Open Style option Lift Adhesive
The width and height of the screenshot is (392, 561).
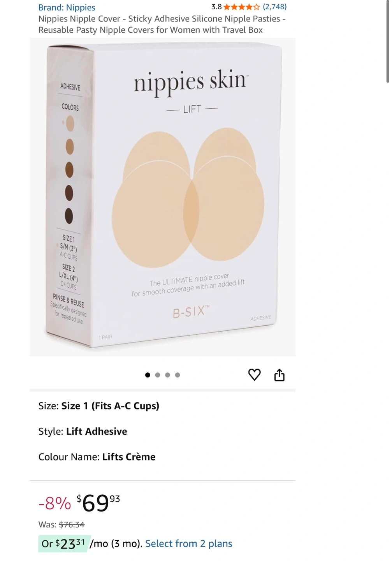[83, 431]
